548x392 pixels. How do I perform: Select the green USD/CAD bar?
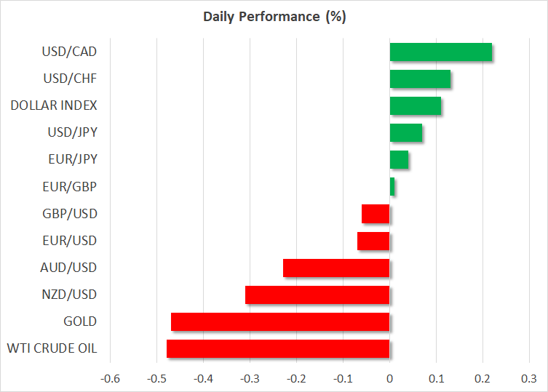click(x=441, y=52)
